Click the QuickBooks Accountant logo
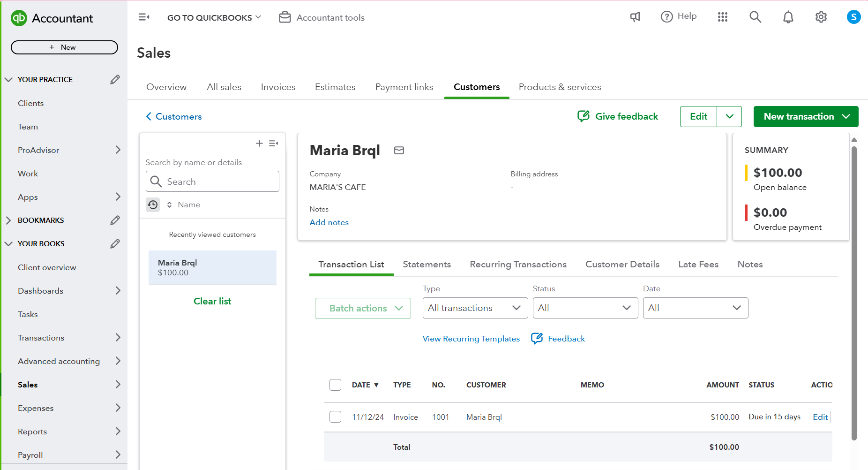The width and height of the screenshot is (868, 470). 52,18
